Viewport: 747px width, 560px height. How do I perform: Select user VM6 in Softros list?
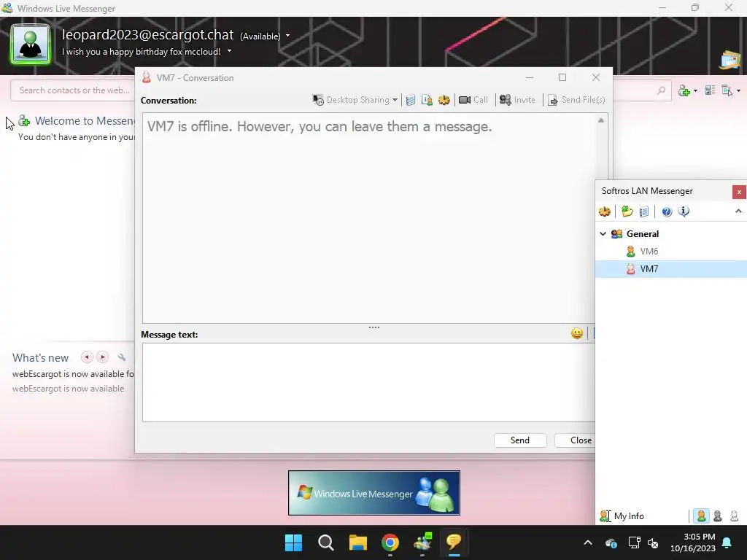click(x=649, y=252)
